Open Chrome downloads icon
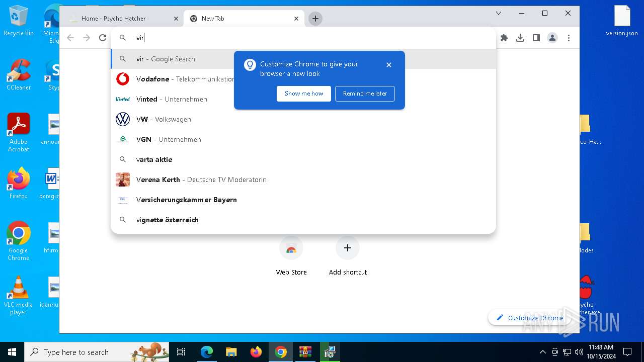 pos(520,38)
